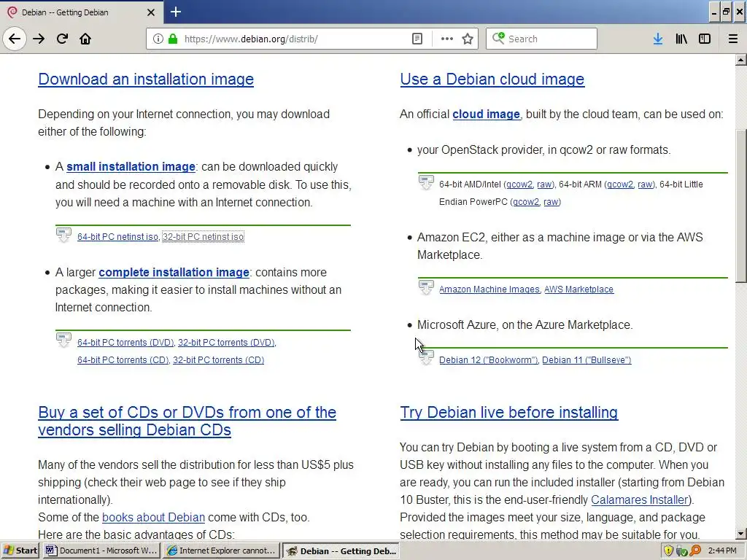Click download icon beside Amazon Machine Images
The height and width of the screenshot is (560, 747).
point(426,287)
